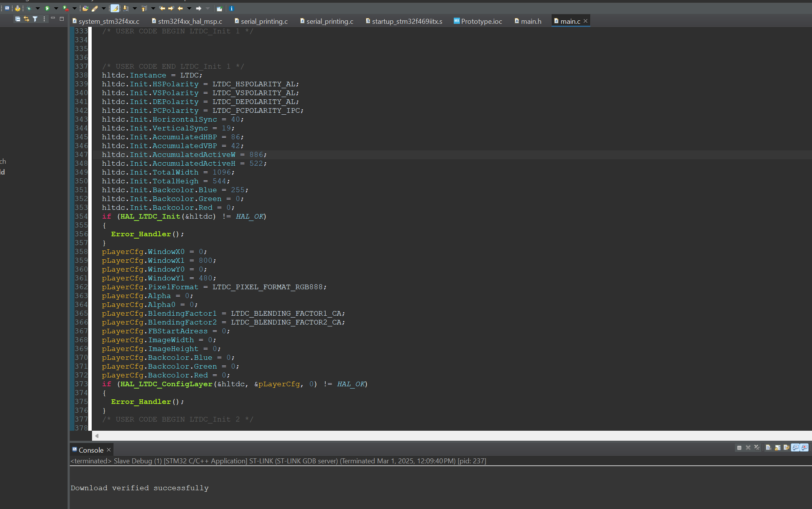Viewport: 812px width, 509px height.
Task: Click Next Annotation down-arrow icon
Action: pyautogui.click(x=125, y=8)
